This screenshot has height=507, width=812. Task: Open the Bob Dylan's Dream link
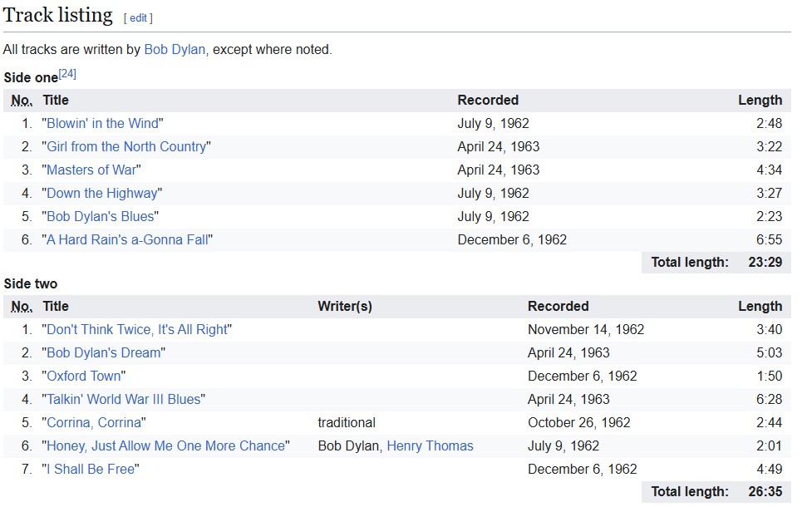pos(104,352)
